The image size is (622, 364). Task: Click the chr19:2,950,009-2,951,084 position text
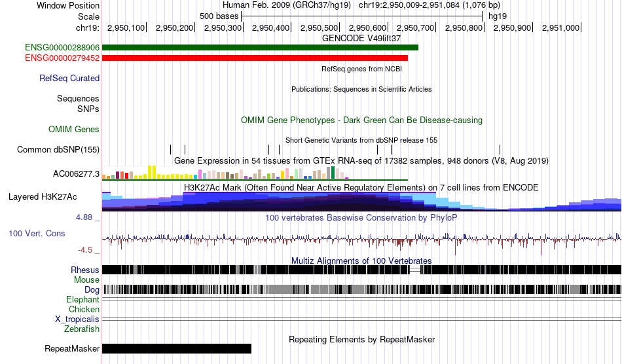click(x=430, y=5)
